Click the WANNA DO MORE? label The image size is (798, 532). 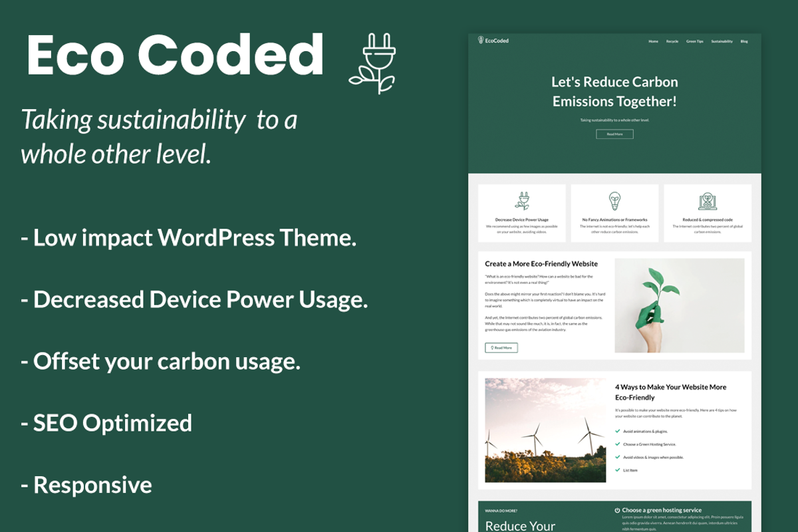[x=501, y=511]
